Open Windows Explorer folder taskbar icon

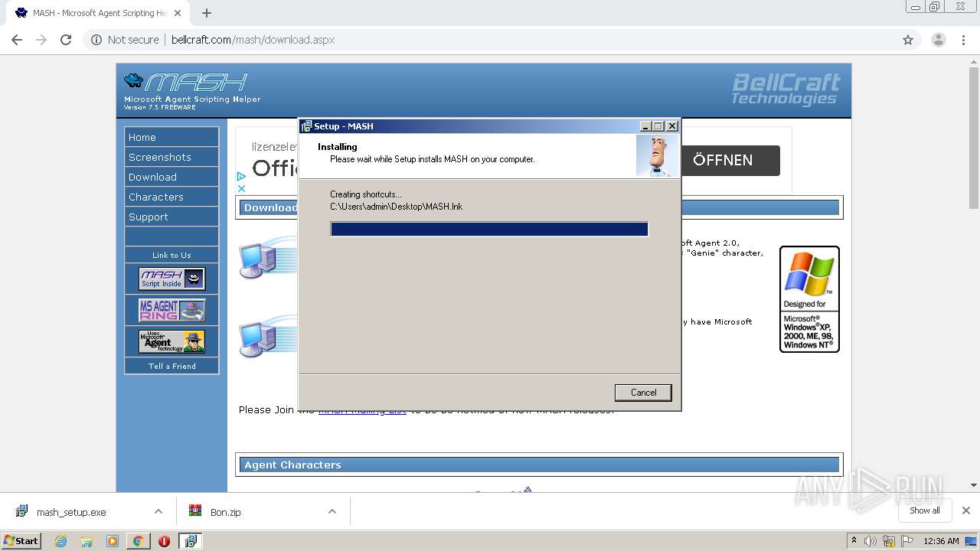coord(87,541)
